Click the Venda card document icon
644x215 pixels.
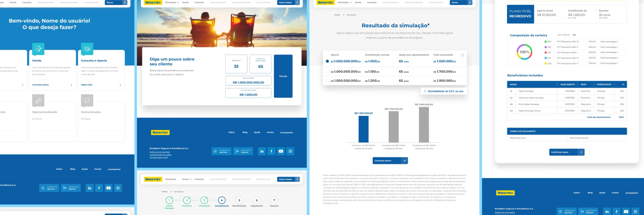click(38, 49)
